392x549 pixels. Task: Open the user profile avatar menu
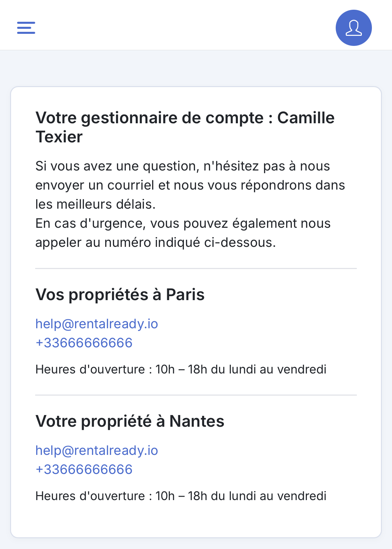click(353, 28)
